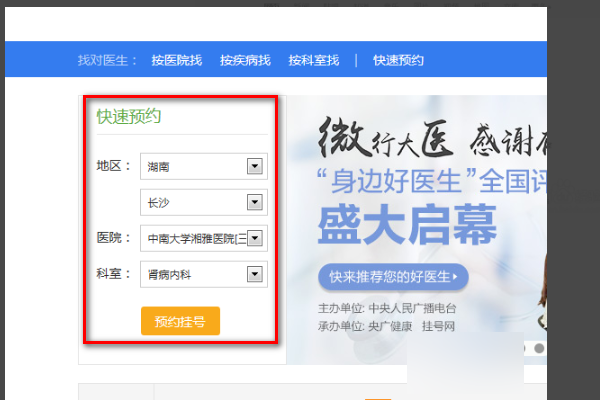600x400 pixels.
Task: Go to 快速预约 in the blue nav bar
Action: click(398, 60)
